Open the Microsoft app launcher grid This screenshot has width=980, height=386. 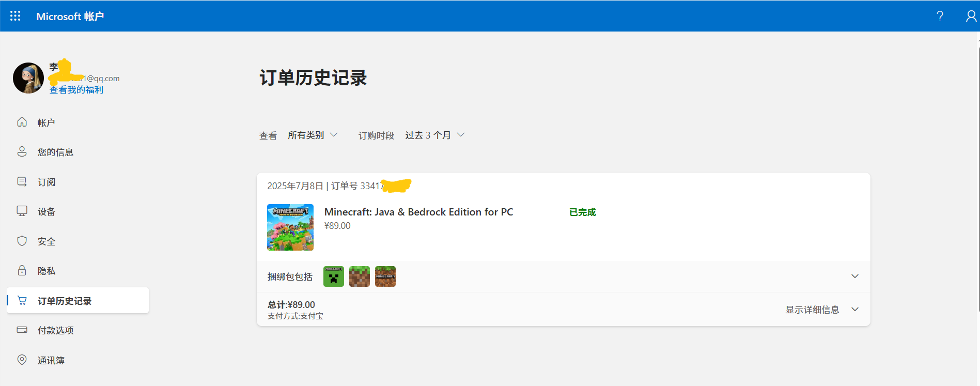tap(15, 16)
